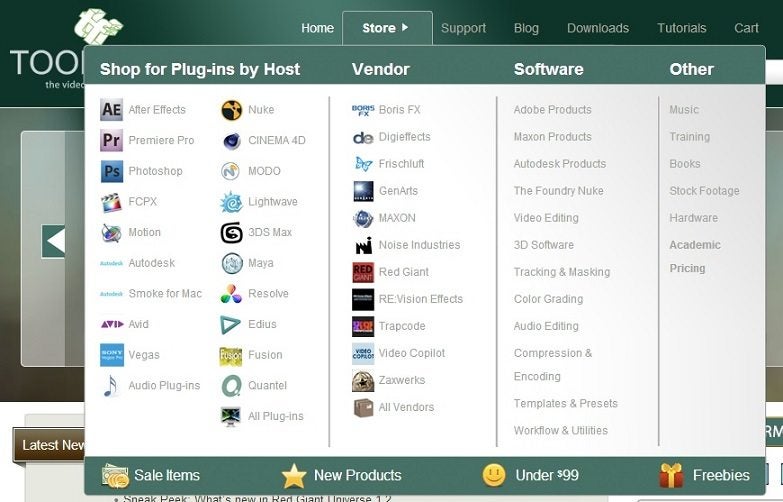Select Adobe Products under Software
The width and height of the screenshot is (783, 502).
click(x=552, y=110)
